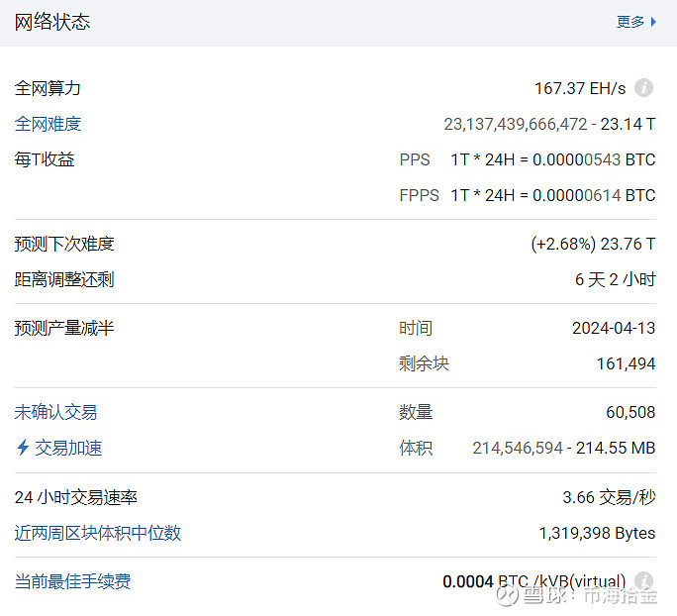The height and width of the screenshot is (616, 677).
Task: Open the 近两周区块体积中位数 link
Action: [98, 533]
